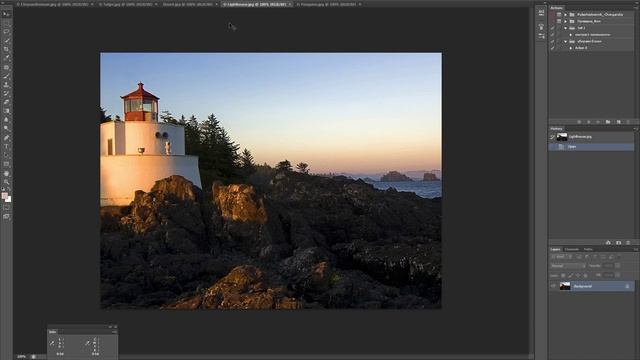Switch to the Penguins.jpg document tab
Viewport: 640px width, 360px height.
(x=328, y=4)
